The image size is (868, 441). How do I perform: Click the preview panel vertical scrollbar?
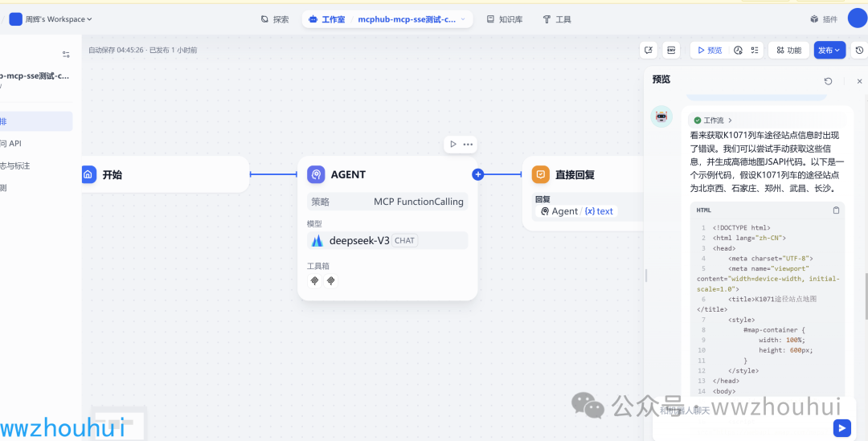866,296
